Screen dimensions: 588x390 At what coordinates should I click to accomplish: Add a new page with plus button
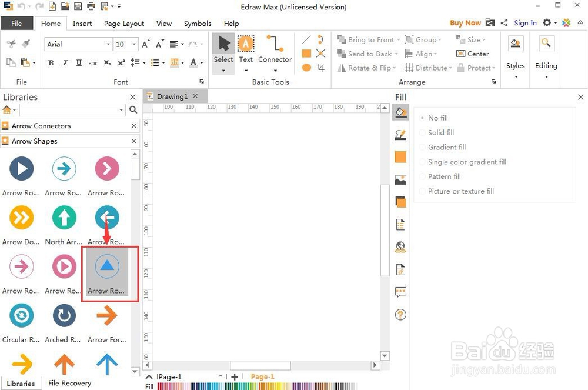pyautogui.click(x=235, y=376)
